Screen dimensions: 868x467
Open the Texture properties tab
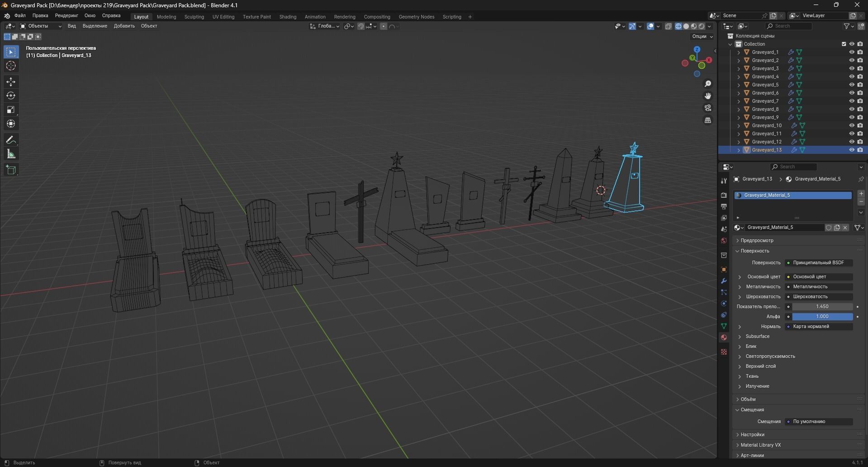click(x=724, y=352)
